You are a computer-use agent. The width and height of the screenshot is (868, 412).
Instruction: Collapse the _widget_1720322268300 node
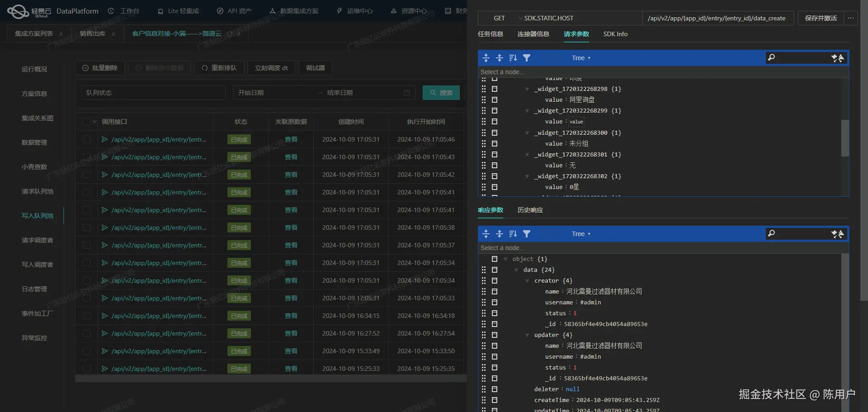point(527,133)
